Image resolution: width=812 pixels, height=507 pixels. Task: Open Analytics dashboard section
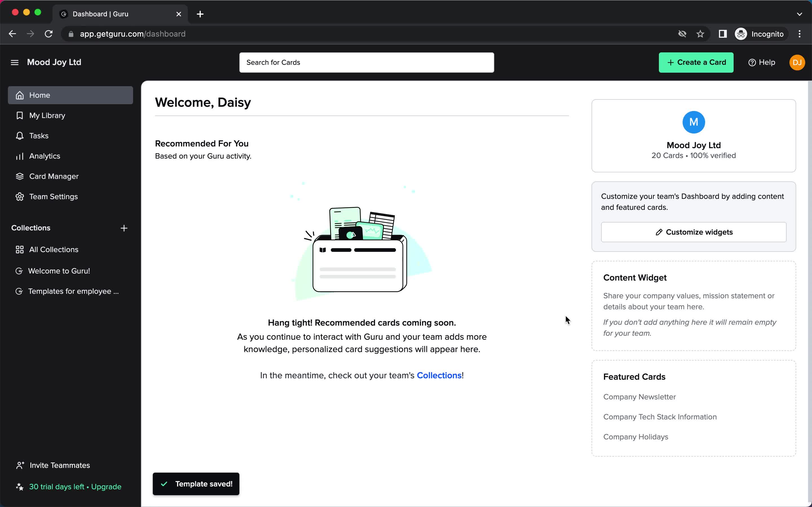coord(45,156)
